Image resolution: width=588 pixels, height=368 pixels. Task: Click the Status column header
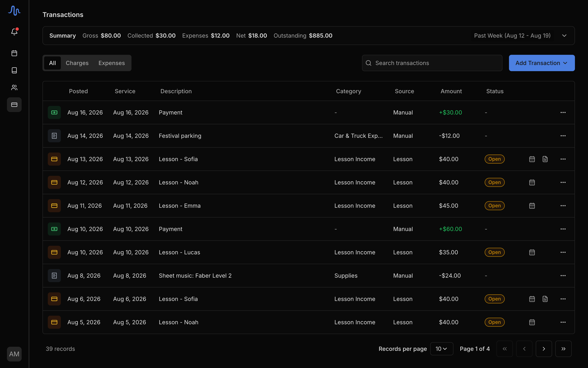495,91
